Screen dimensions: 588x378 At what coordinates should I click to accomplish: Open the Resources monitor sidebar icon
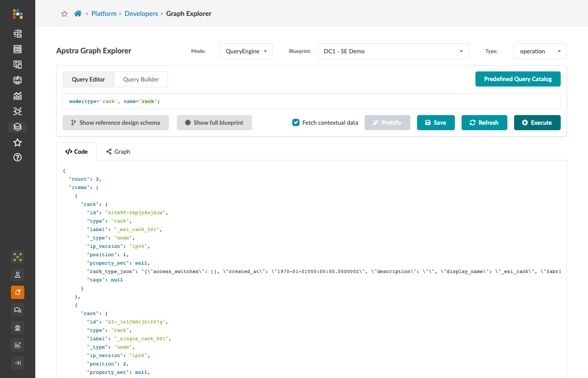pyautogui.click(x=18, y=80)
